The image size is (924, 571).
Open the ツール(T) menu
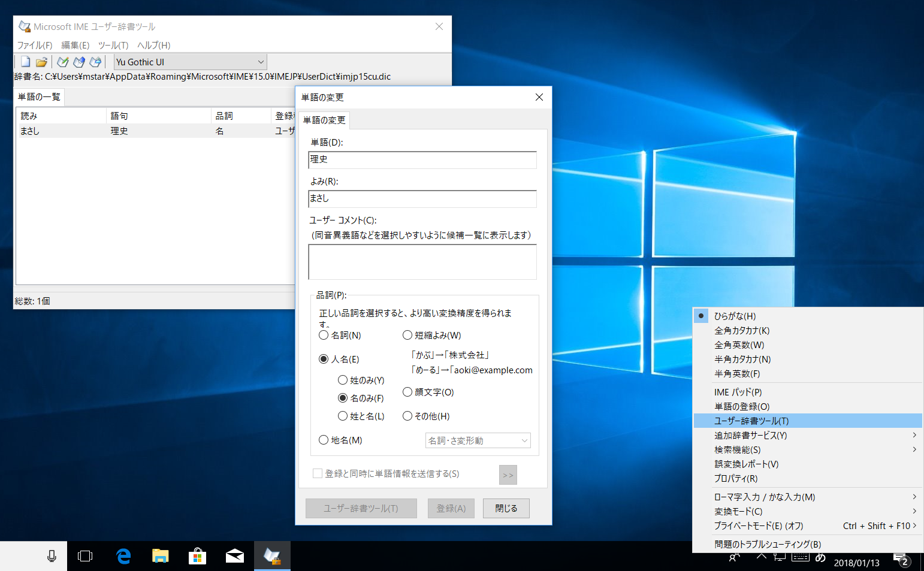113,45
